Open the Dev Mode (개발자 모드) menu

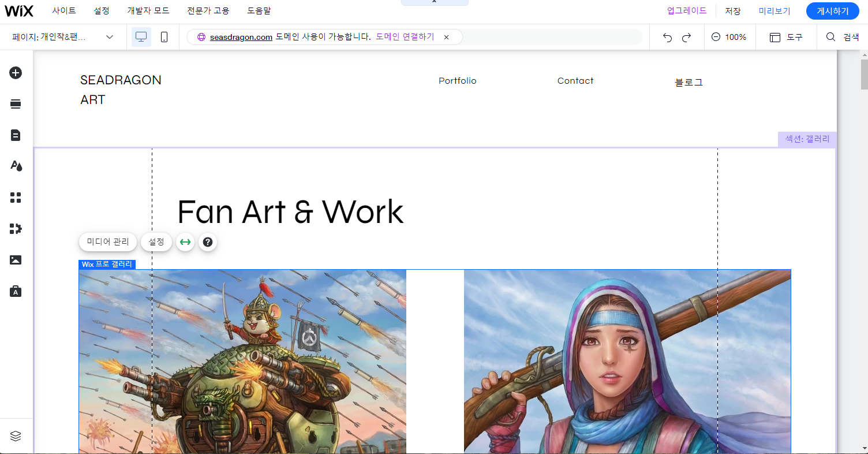click(x=148, y=10)
